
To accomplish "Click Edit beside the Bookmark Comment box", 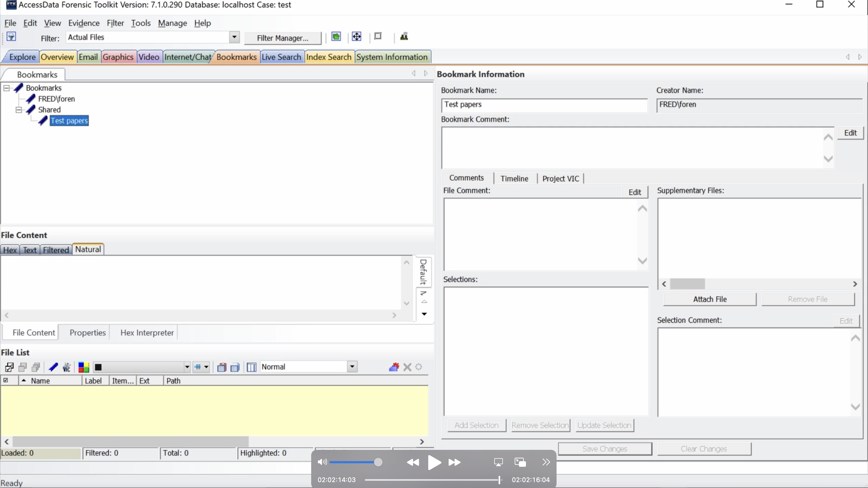I will [850, 133].
